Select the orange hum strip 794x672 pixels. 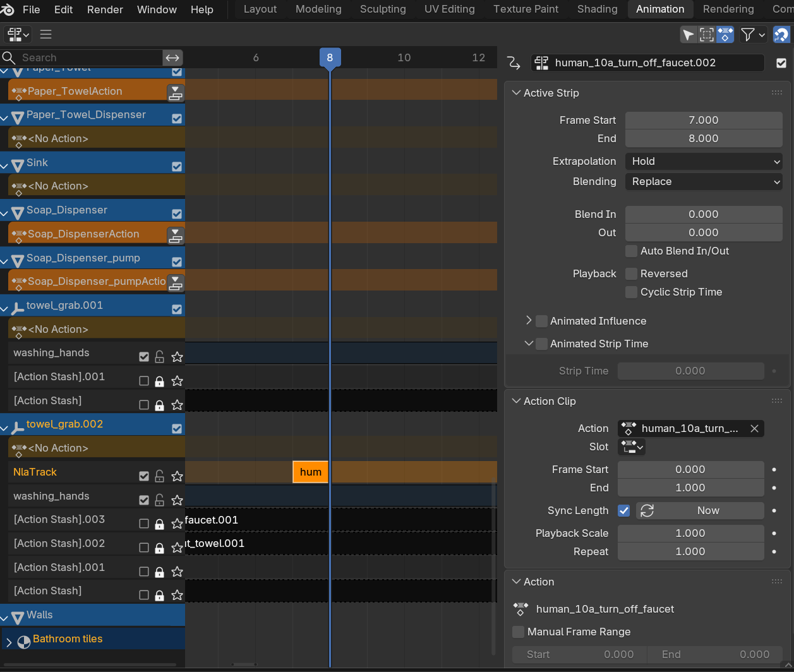[x=310, y=472]
